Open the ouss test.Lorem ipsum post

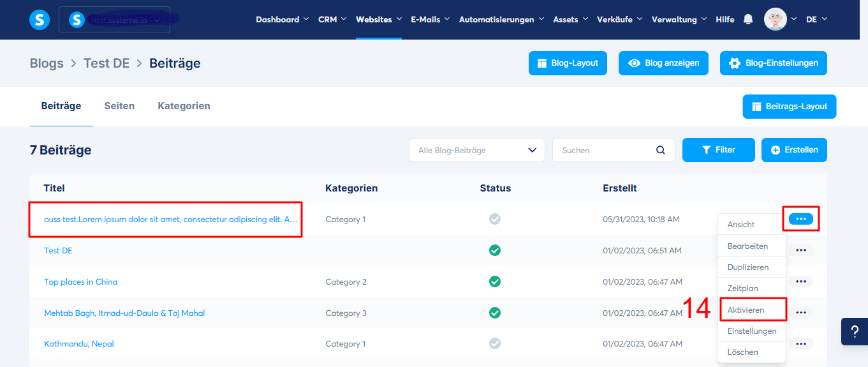coord(171,219)
